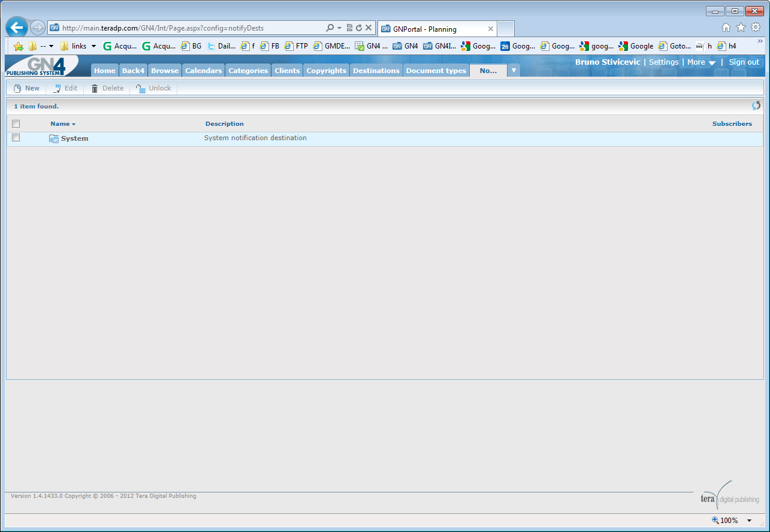Open the 'FB' bookmark
This screenshot has width=770, height=532.
[x=270, y=46]
